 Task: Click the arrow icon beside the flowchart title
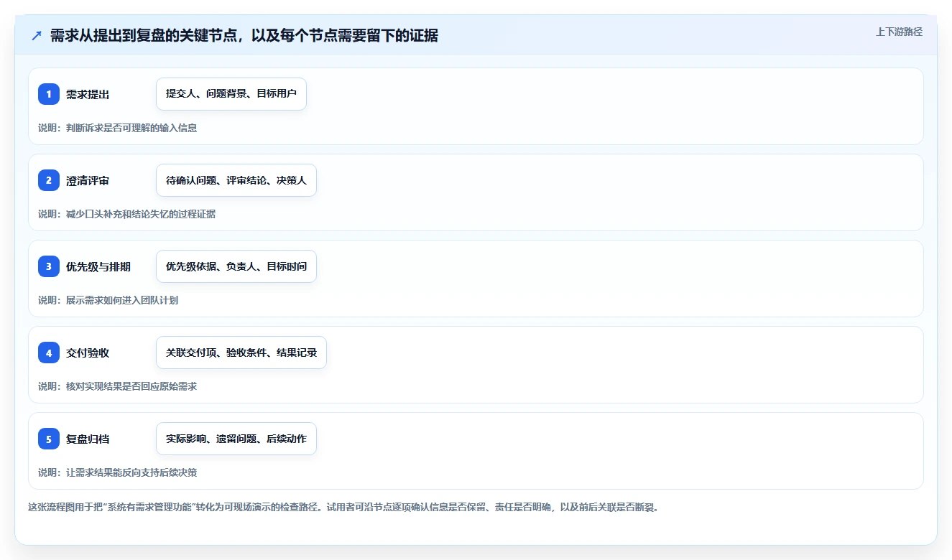(x=37, y=36)
